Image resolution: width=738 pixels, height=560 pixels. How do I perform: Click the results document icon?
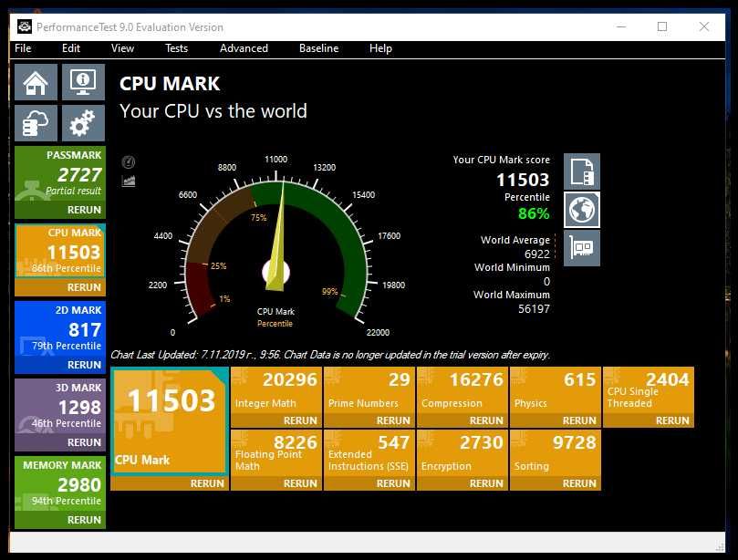582,171
